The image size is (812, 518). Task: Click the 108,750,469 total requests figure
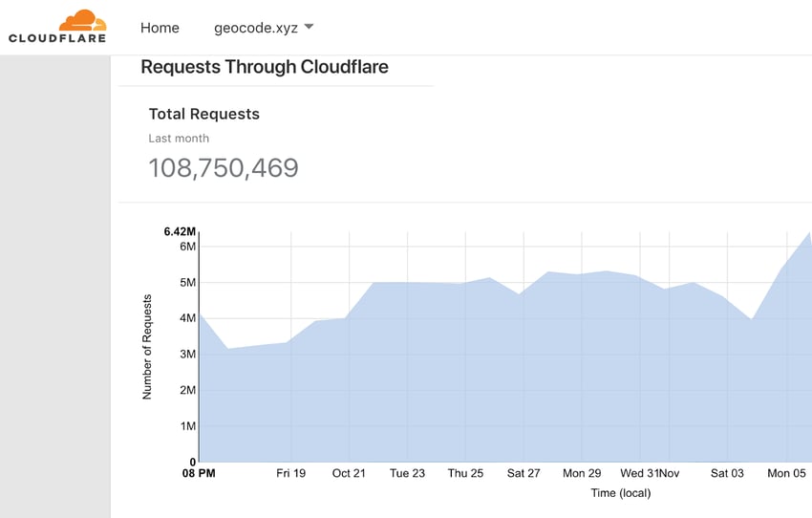pos(224,168)
